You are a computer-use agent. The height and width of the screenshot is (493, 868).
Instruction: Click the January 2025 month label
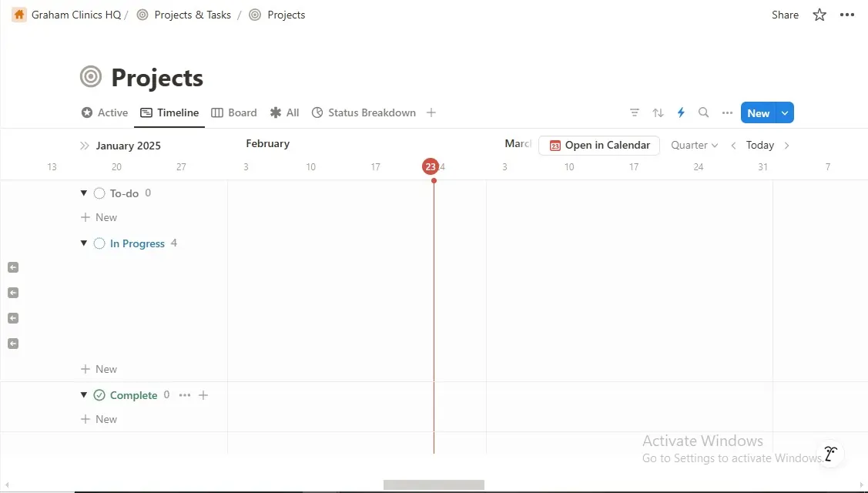click(128, 146)
